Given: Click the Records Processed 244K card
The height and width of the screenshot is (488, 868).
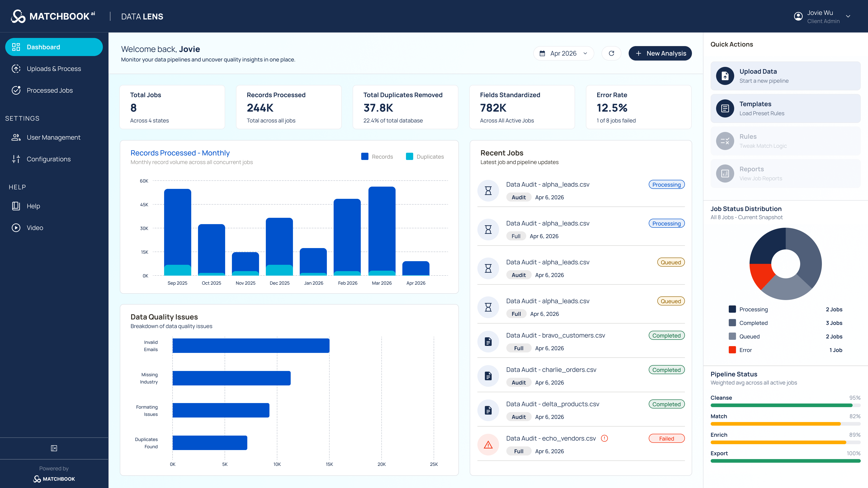Looking at the screenshot, I should 289,107.
